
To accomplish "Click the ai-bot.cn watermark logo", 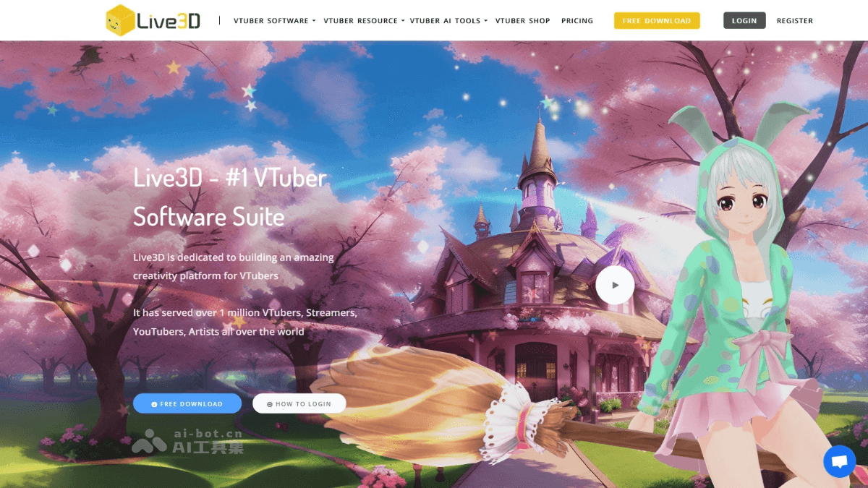I will coord(187,440).
